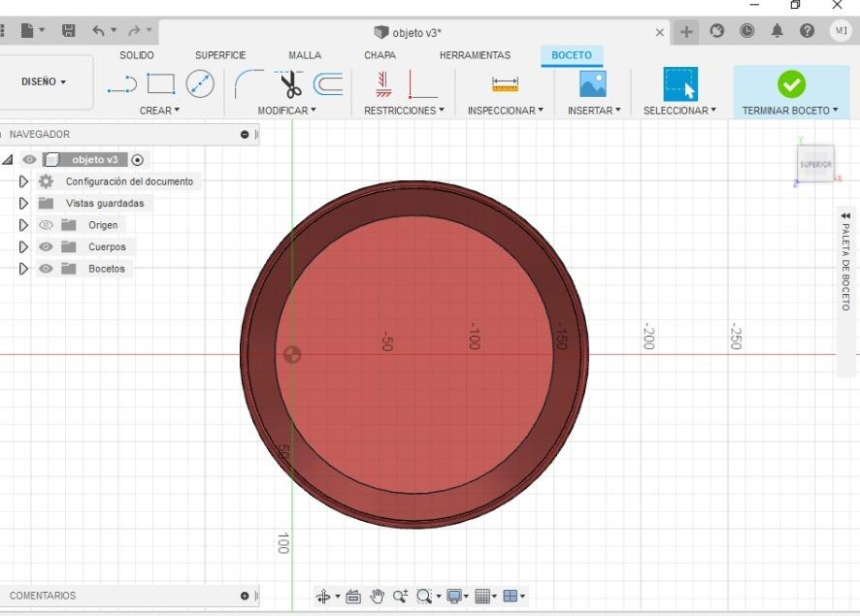Expand the Origen node
The image size is (860, 616).
[23, 225]
